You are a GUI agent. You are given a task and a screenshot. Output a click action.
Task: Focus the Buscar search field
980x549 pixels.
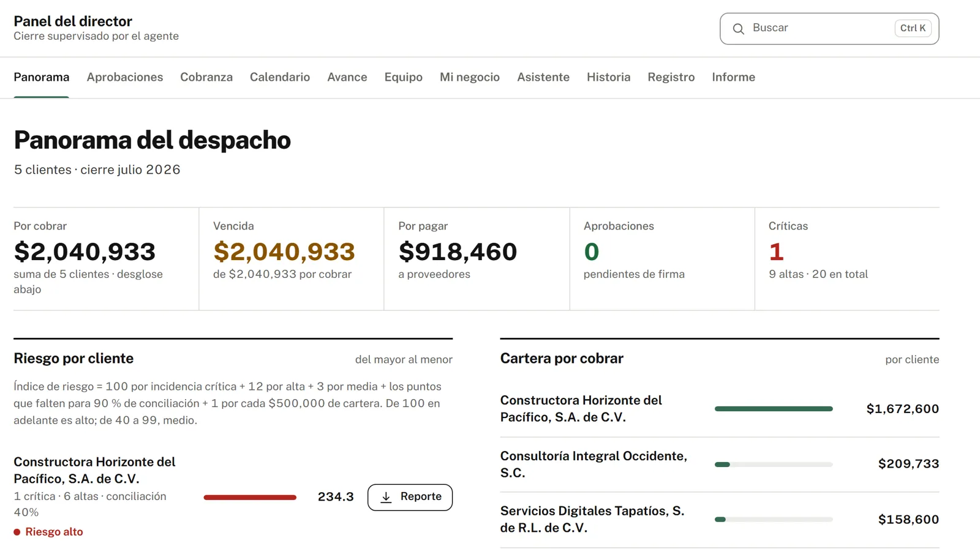pos(829,29)
